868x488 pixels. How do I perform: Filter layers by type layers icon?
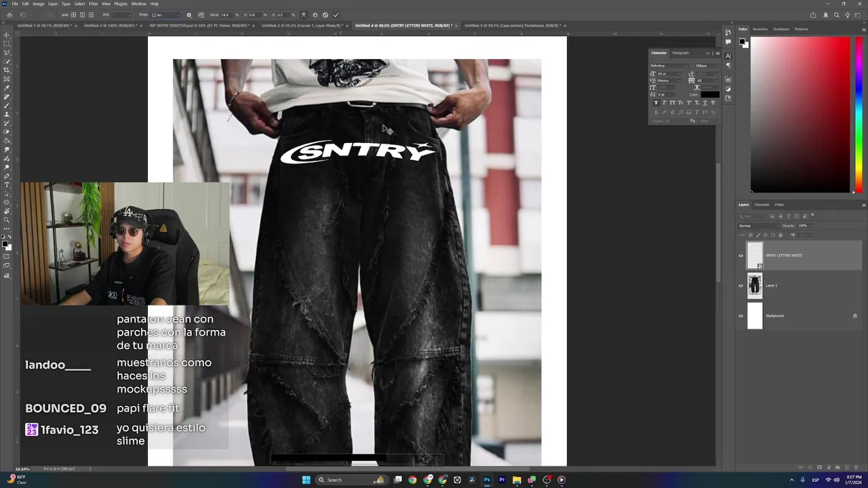click(788, 216)
